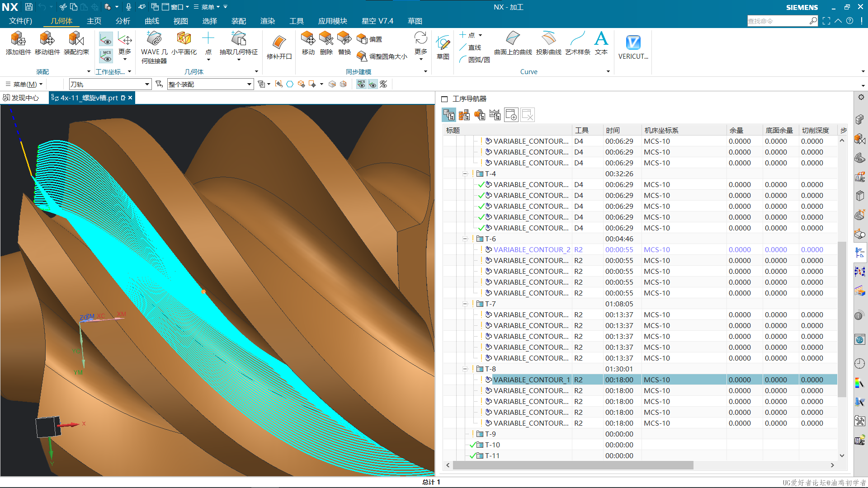Image resolution: width=868 pixels, height=488 pixels.
Task: Click the Project Curve (投影曲线) icon
Action: (549, 38)
